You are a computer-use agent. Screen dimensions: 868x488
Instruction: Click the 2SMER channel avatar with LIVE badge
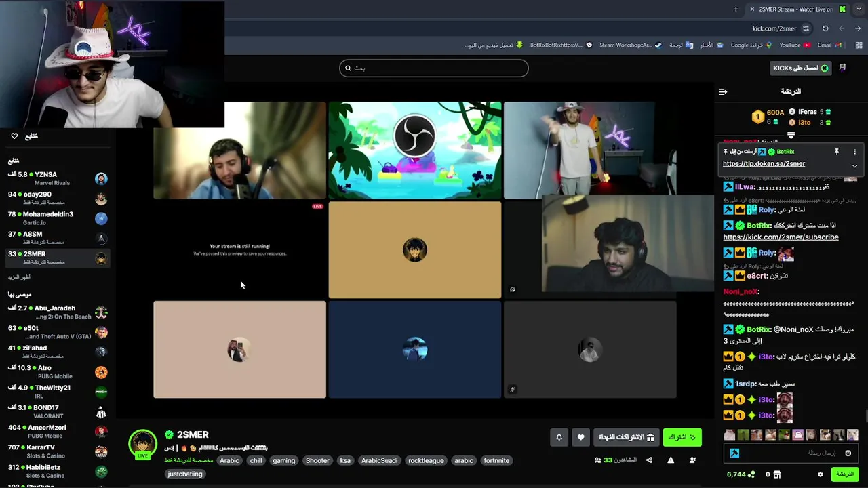pos(142,444)
